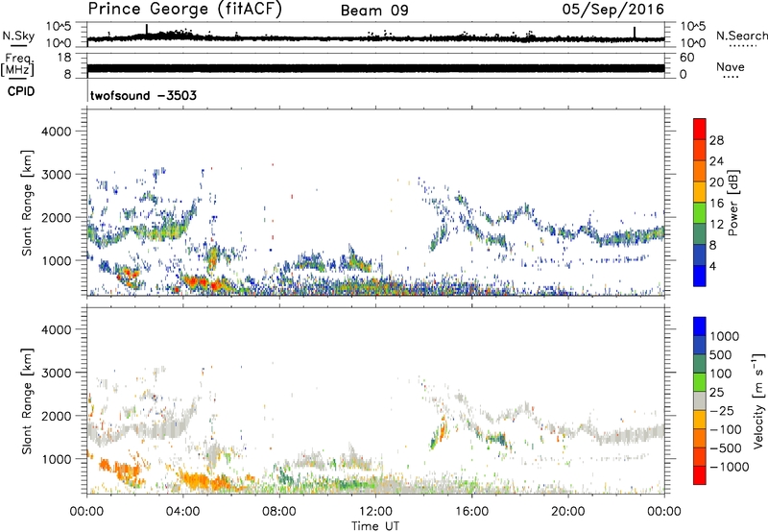This screenshot has height=532, width=768.
Task: Click 'Slant Range [km]' label of velocity panel
Action: click(x=27, y=401)
